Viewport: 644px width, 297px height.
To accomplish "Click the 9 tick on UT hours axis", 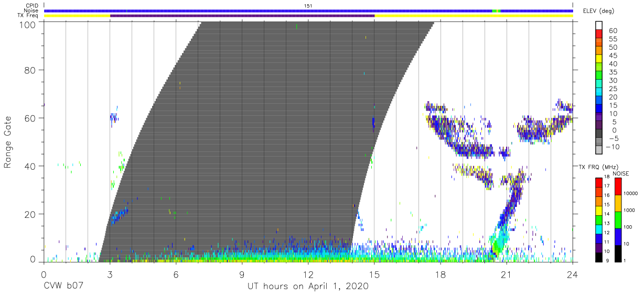I will coord(242,274).
